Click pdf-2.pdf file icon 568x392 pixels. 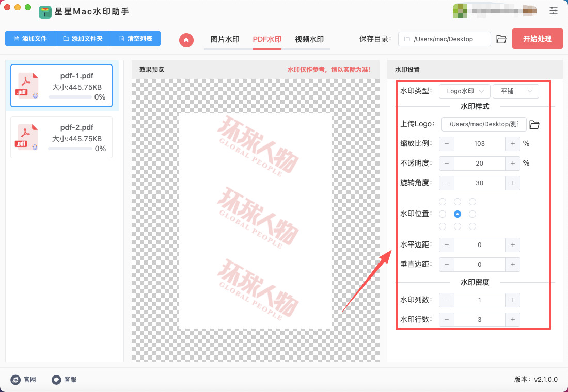[x=28, y=137]
